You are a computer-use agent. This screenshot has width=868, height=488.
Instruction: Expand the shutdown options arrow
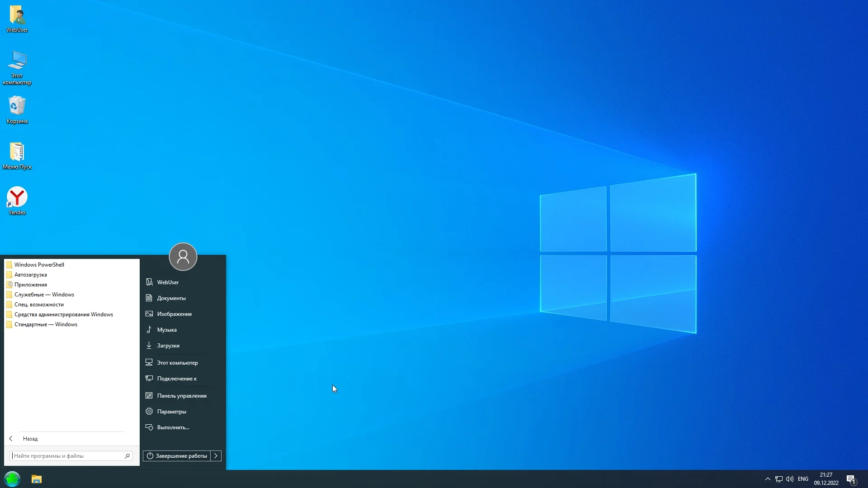coord(216,456)
